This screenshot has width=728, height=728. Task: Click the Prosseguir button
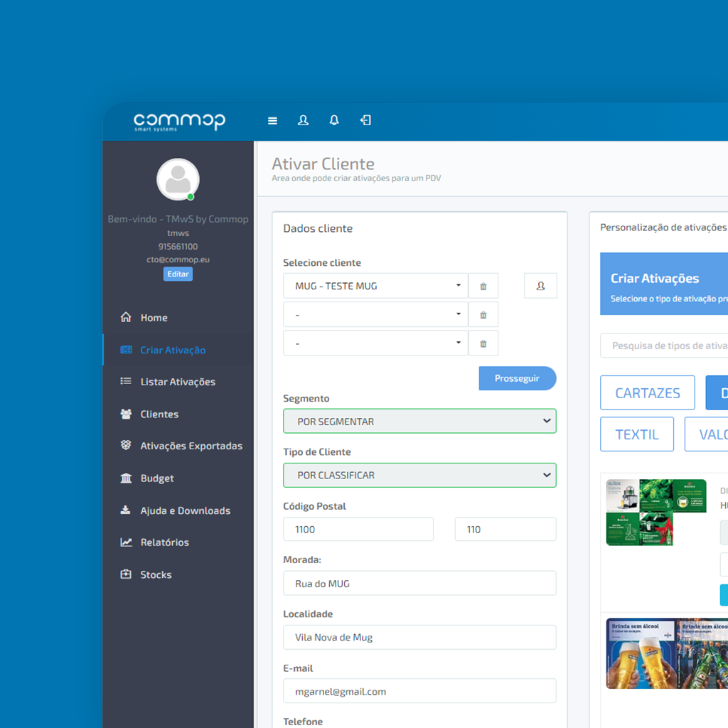(518, 378)
